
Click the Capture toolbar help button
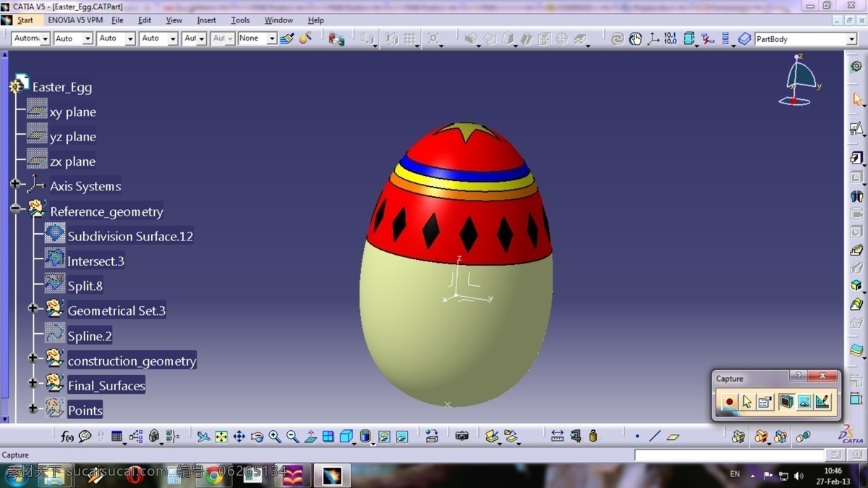(x=798, y=376)
